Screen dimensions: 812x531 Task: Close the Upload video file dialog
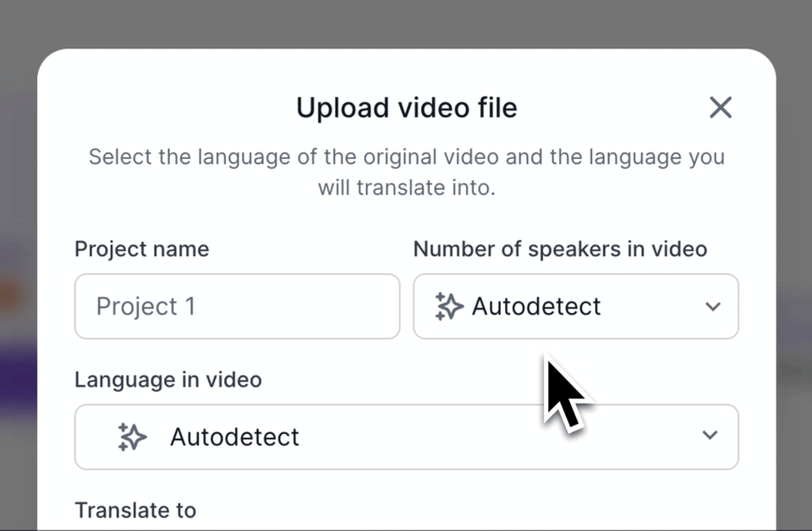(x=720, y=107)
